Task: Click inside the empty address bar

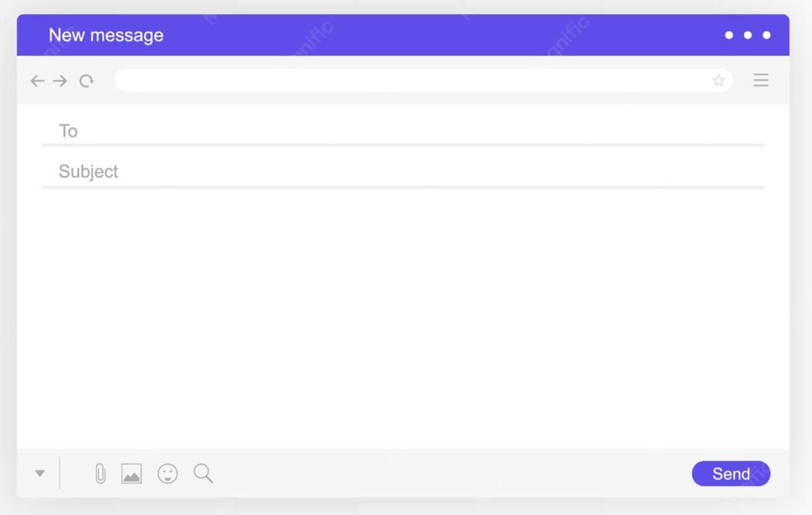Action: (x=411, y=80)
